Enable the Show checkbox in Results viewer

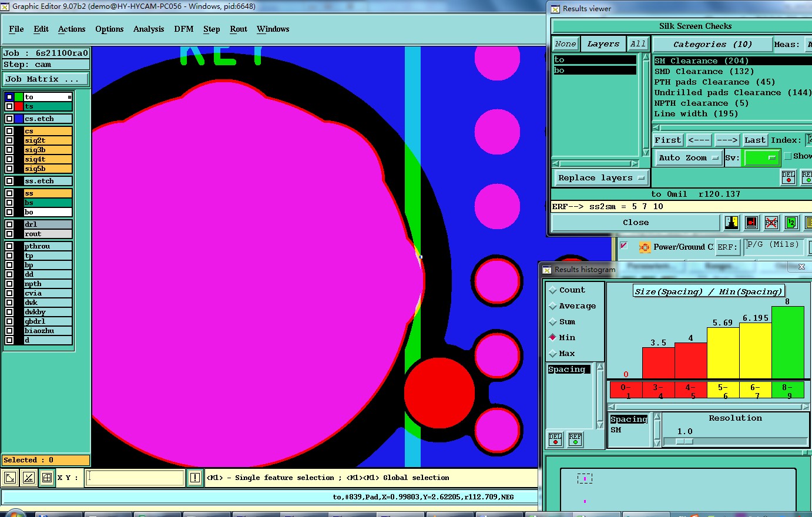point(788,156)
